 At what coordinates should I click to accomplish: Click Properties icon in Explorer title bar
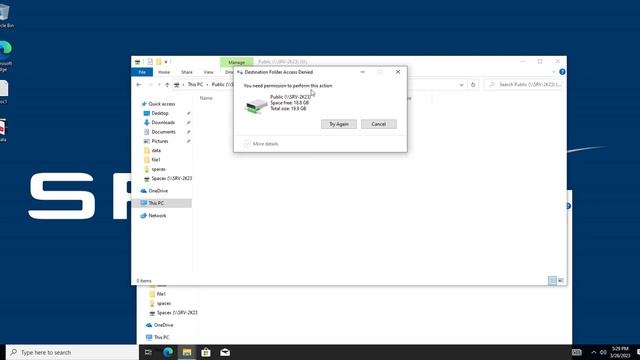pos(150,62)
